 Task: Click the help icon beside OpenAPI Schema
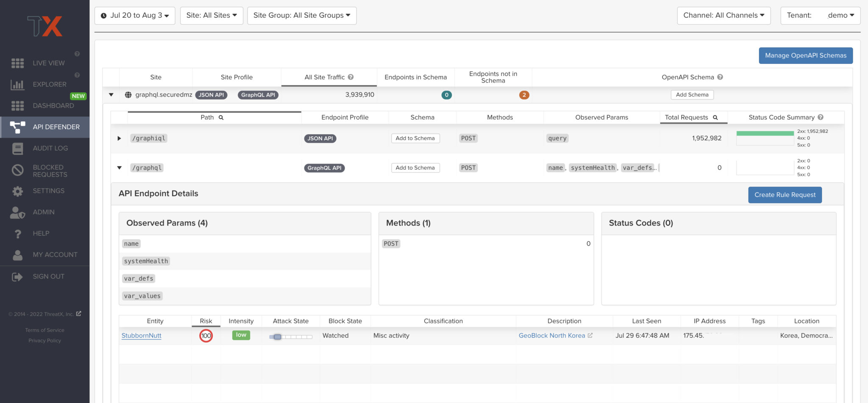[720, 77]
